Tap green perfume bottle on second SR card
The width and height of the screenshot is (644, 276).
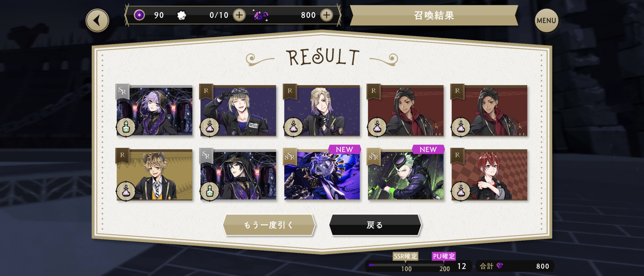click(x=209, y=191)
